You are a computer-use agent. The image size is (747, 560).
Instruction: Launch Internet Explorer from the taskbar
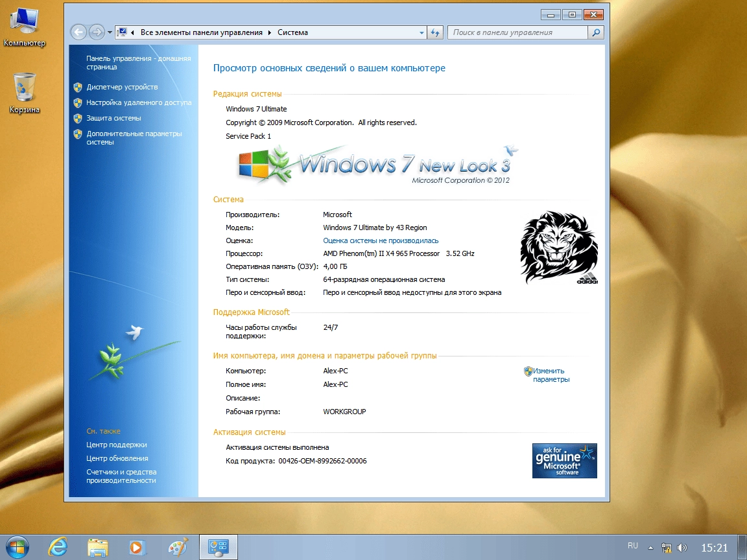[58, 547]
